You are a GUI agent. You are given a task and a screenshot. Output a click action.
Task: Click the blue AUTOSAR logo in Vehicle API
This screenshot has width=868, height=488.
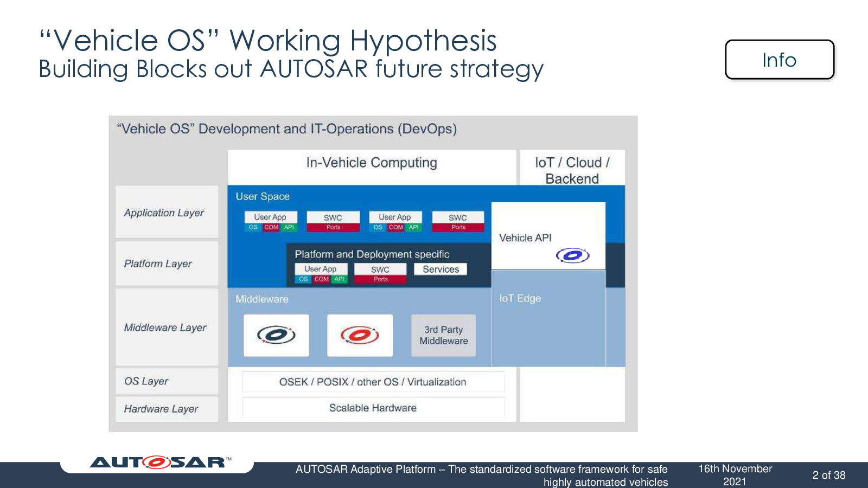click(x=572, y=255)
